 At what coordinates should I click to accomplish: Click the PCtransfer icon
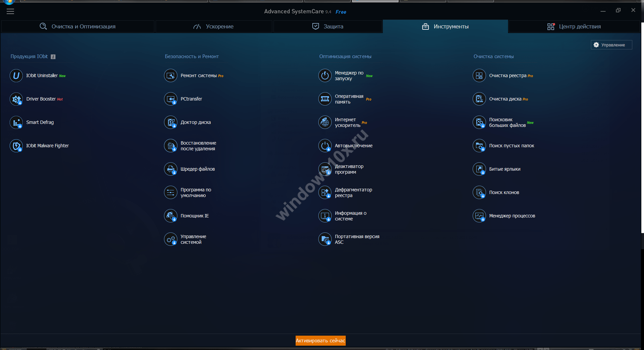click(x=170, y=99)
